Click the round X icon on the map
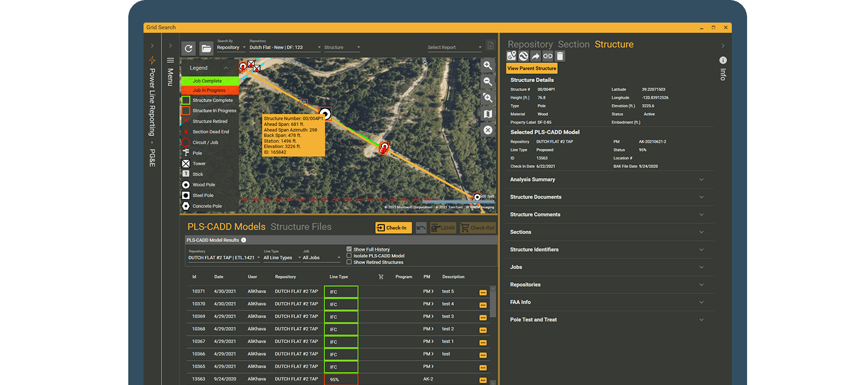Image resolution: width=868 pixels, height=385 pixels. pos(488,130)
